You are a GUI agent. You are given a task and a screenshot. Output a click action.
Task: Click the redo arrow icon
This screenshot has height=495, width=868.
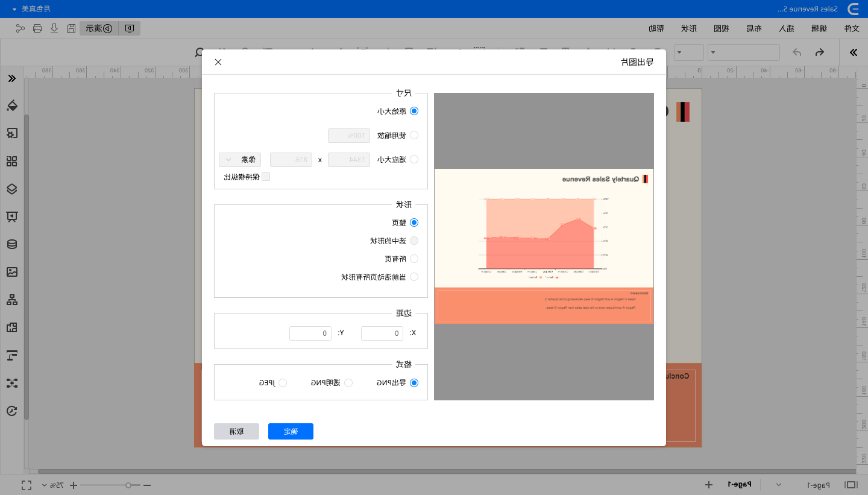(797, 52)
